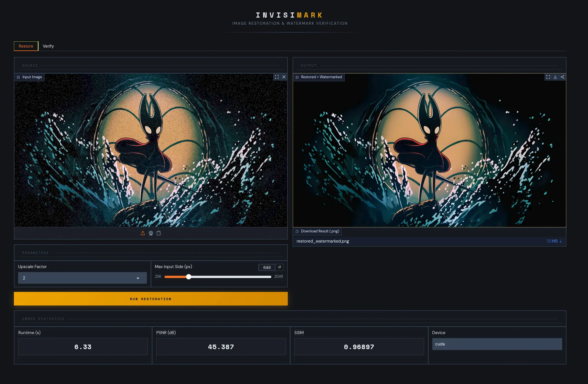Click the Restored + Watermarked label icon

tap(297, 77)
